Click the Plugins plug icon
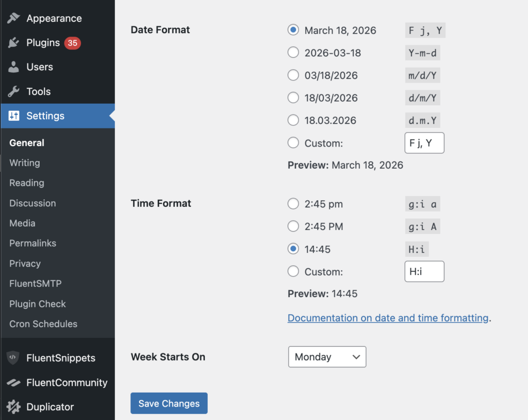 click(x=14, y=43)
